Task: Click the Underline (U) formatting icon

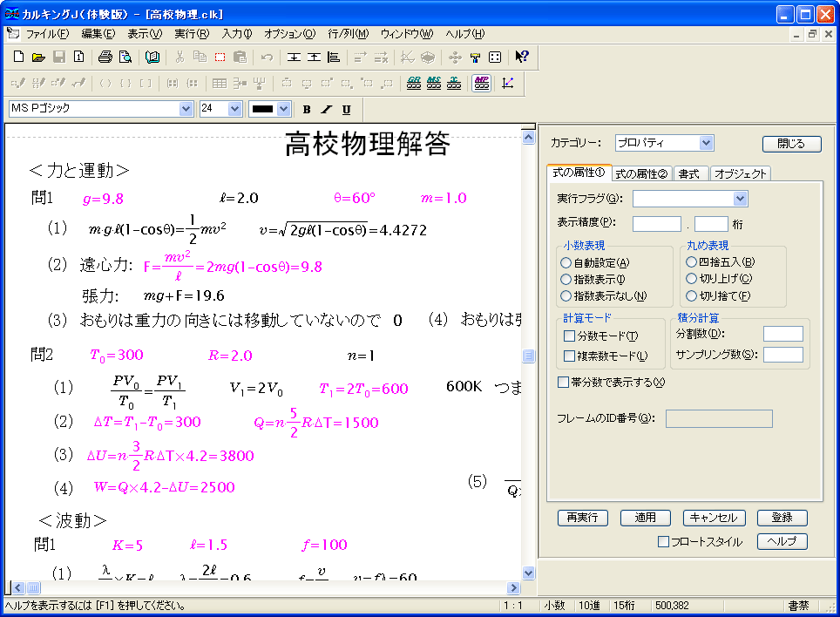Action: (x=347, y=109)
